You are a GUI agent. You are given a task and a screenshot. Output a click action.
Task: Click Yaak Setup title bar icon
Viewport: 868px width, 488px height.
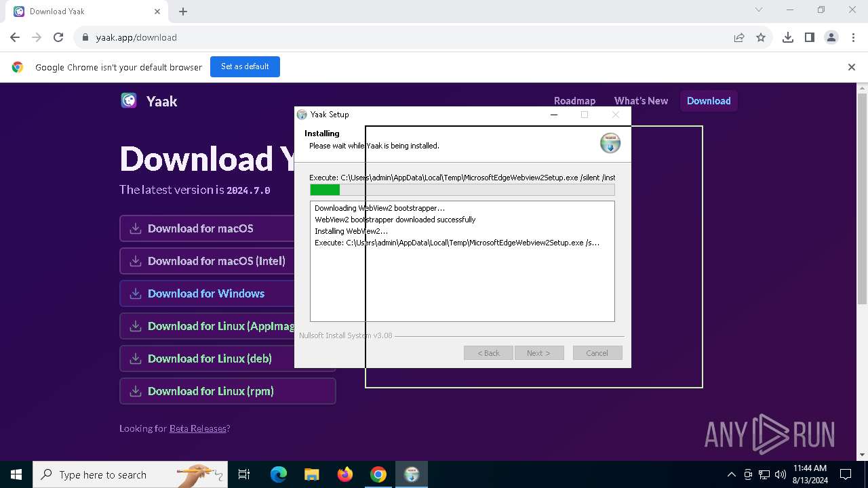[302, 115]
